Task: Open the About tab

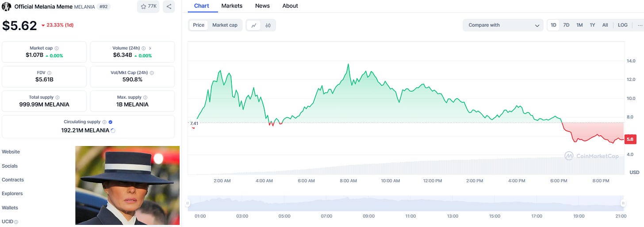Action: (290, 6)
